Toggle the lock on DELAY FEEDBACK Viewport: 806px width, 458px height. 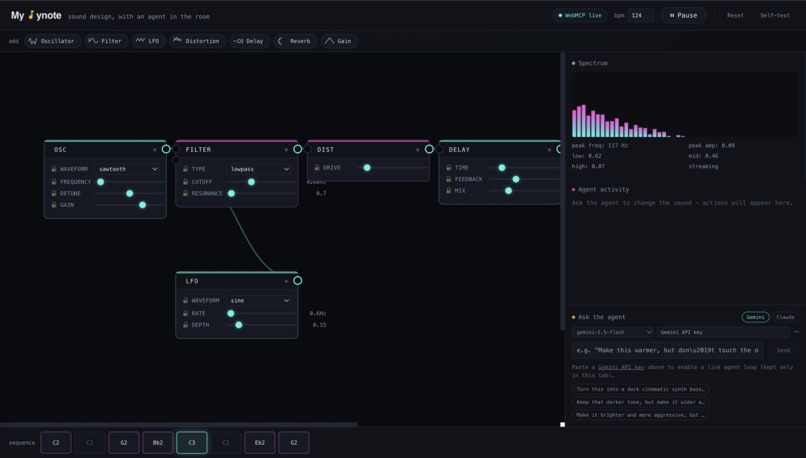pos(449,179)
